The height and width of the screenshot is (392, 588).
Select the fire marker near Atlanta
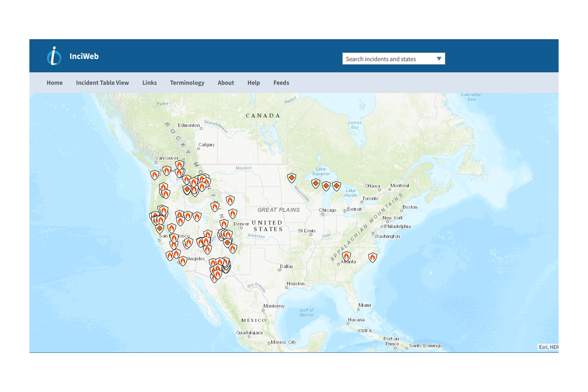click(346, 256)
